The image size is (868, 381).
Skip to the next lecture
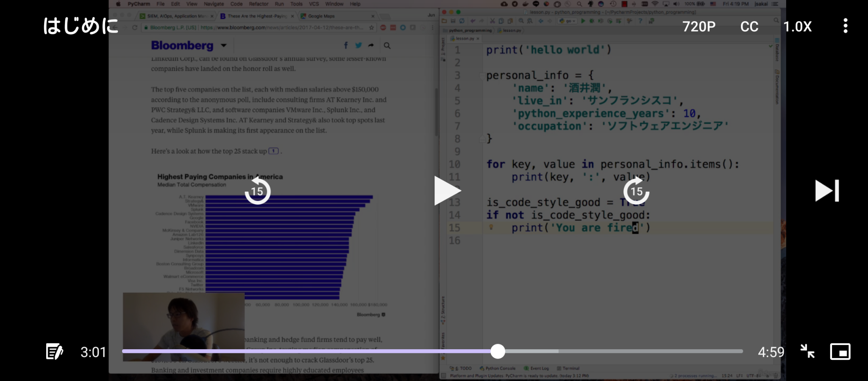point(826,191)
